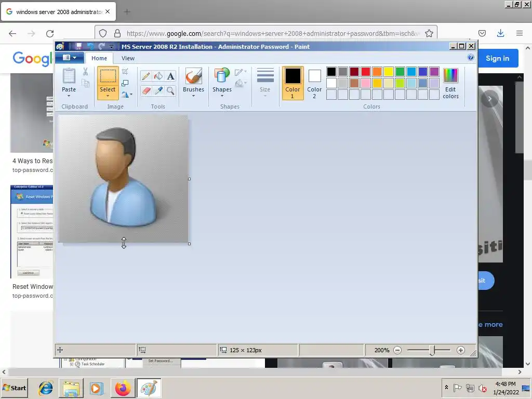Open the Paint application menu dropdown

coord(70,58)
